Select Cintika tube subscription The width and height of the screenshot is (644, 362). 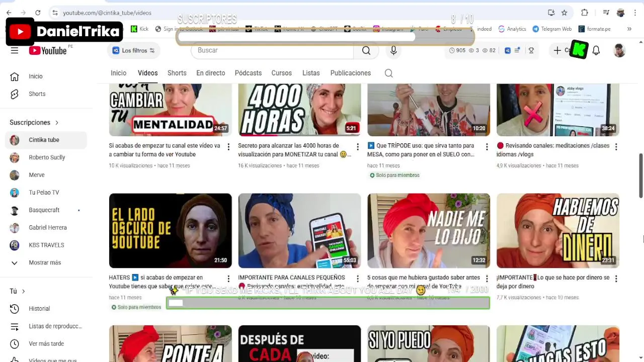point(45,140)
